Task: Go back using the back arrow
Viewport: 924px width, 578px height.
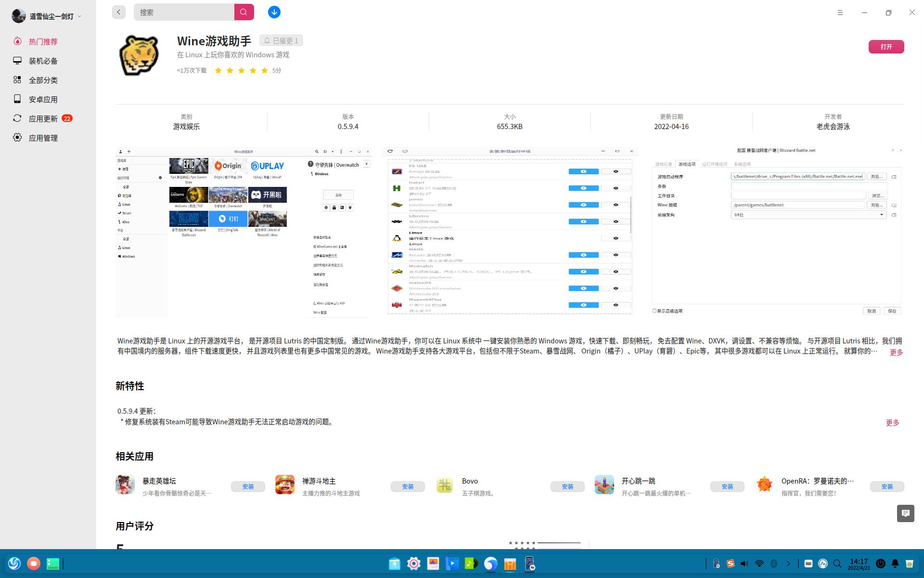Action: 118,12
